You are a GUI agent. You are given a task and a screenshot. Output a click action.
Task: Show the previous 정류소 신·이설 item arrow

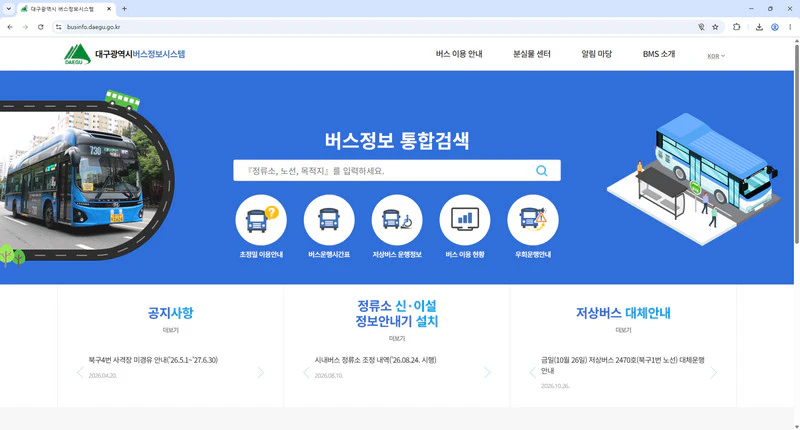pos(306,373)
